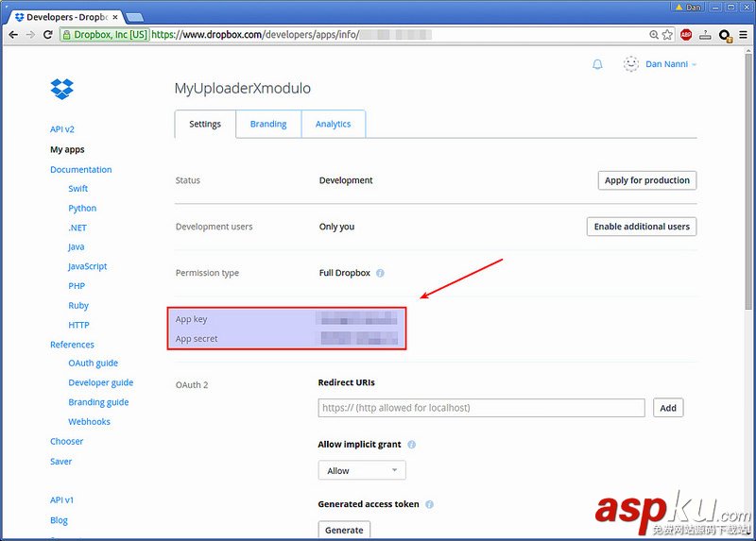756x541 pixels.
Task: Open Java documentation link
Action: 77,246
